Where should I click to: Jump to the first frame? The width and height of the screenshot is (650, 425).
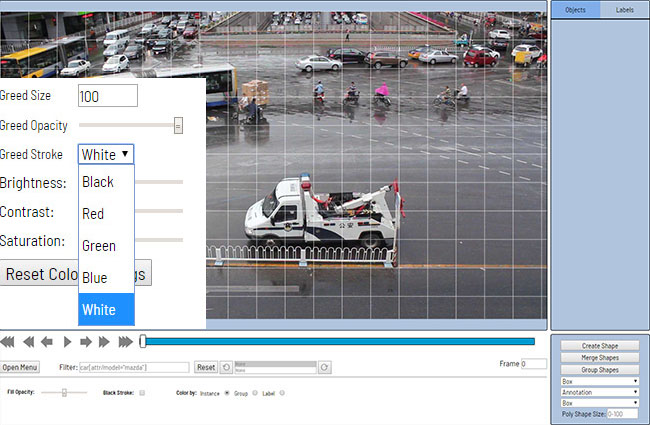pos(10,341)
